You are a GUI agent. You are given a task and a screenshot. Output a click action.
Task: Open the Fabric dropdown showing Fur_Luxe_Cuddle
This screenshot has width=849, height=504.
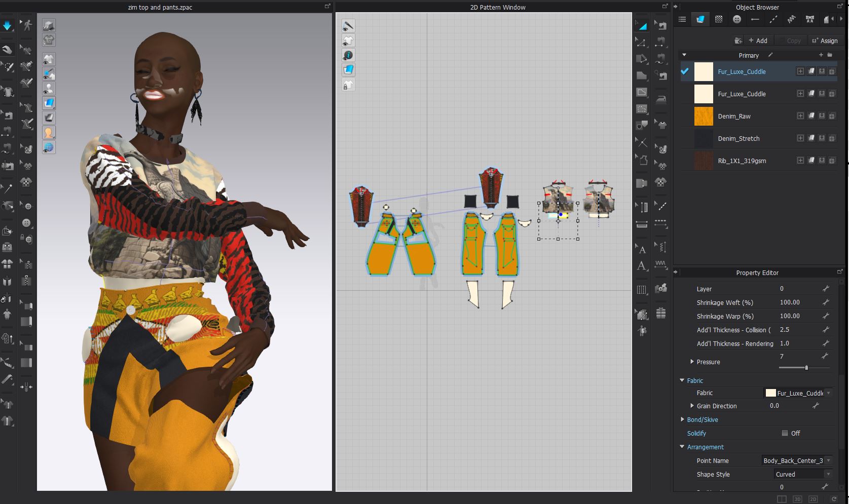(798, 393)
